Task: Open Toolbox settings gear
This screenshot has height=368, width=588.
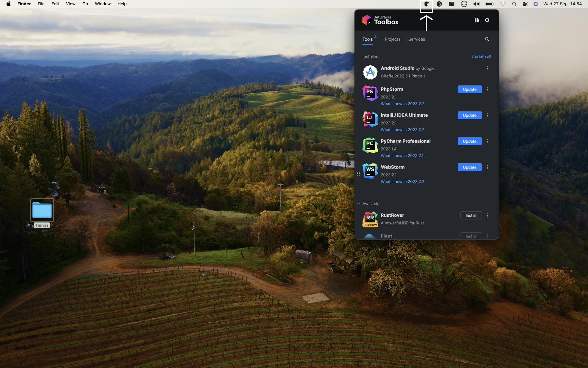Action: (487, 20)
